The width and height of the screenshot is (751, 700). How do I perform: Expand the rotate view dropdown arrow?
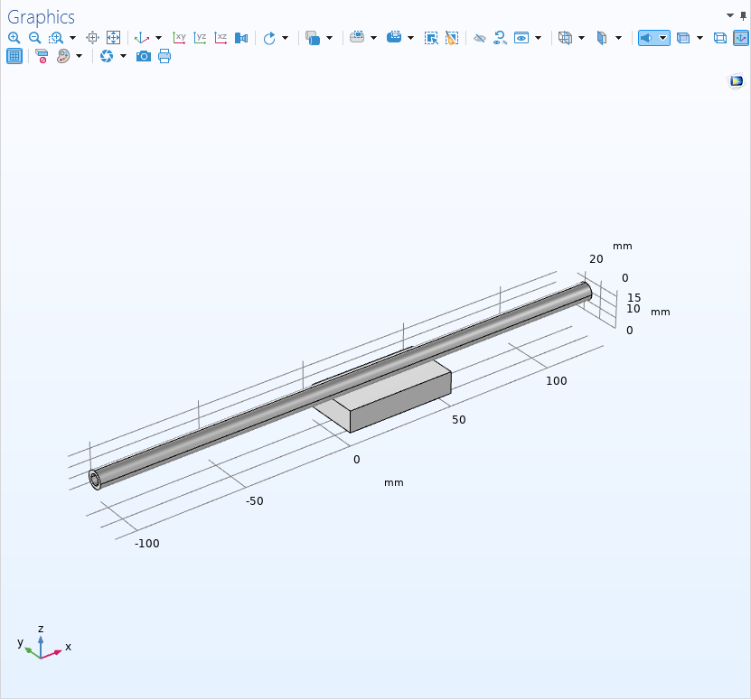point(285,38)
